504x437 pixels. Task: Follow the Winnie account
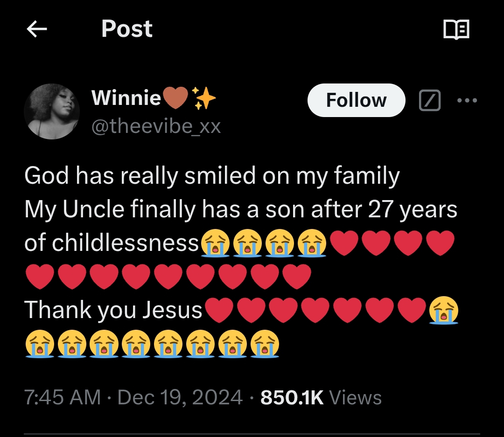(356, 100)
